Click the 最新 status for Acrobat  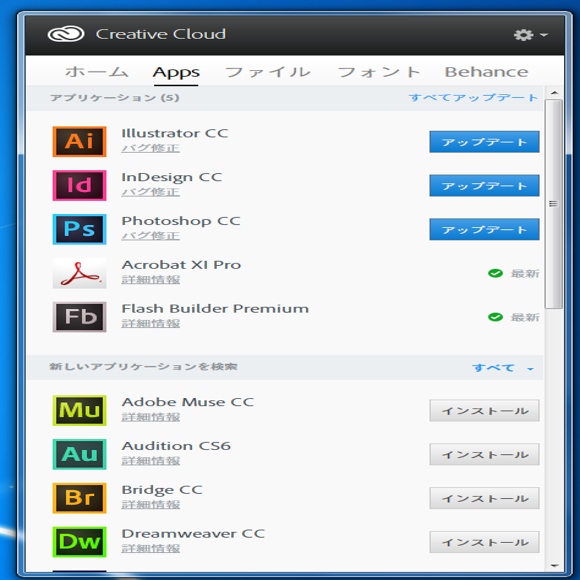(525, 274)
